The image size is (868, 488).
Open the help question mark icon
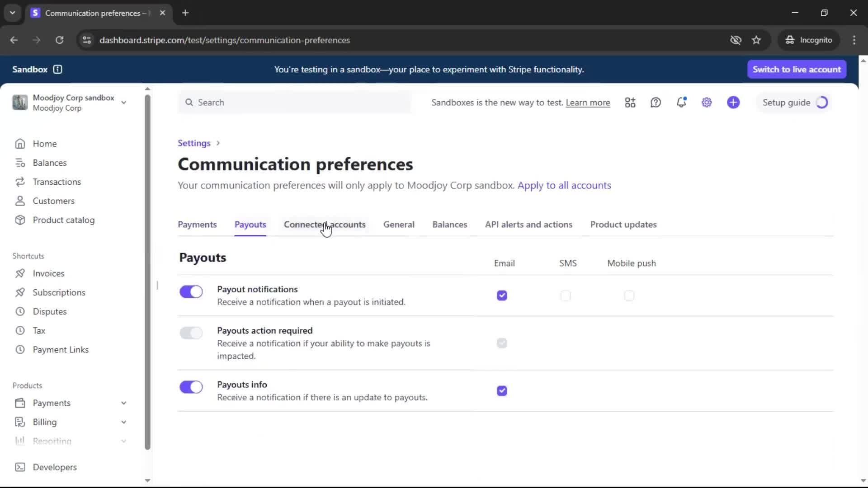pyautogui.click(x=656, y=103)
